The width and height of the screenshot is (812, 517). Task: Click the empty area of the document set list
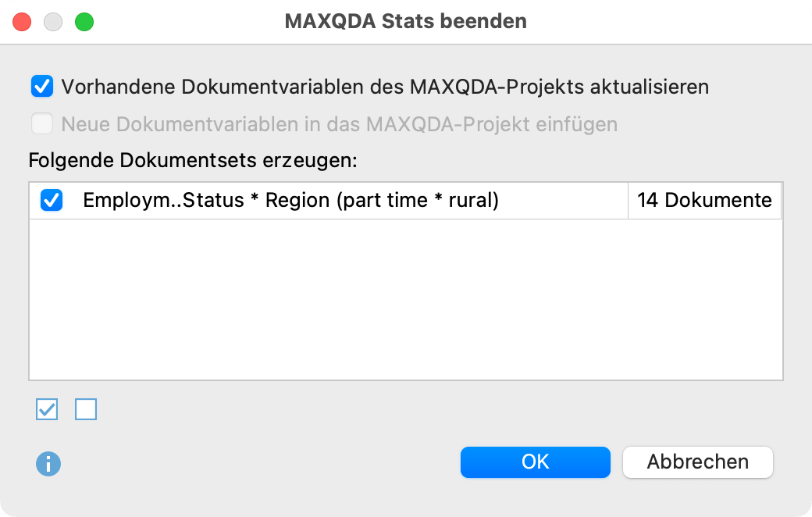(x=406, y=305)
